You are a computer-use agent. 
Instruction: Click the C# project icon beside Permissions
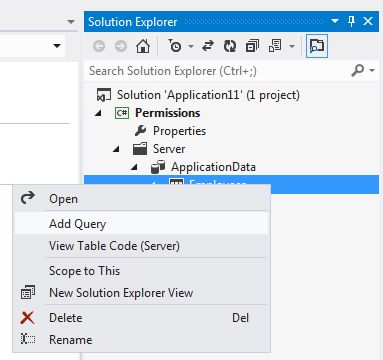coord(122,113)
